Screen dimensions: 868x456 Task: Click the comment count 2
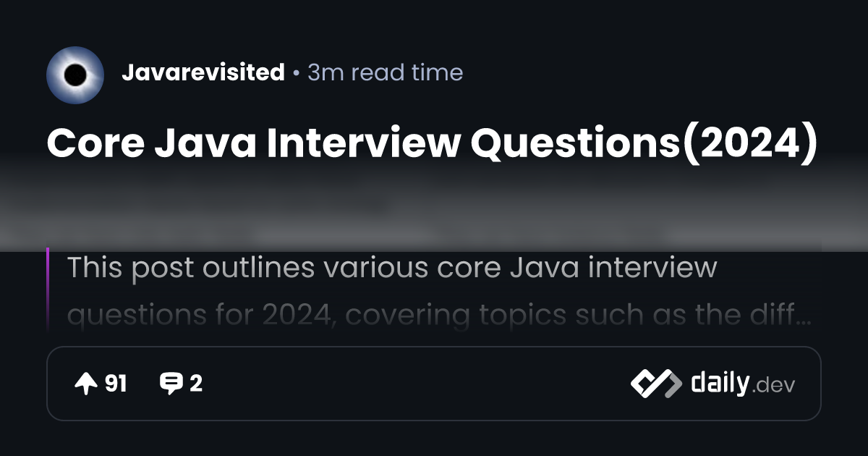[x=196, y=384]
